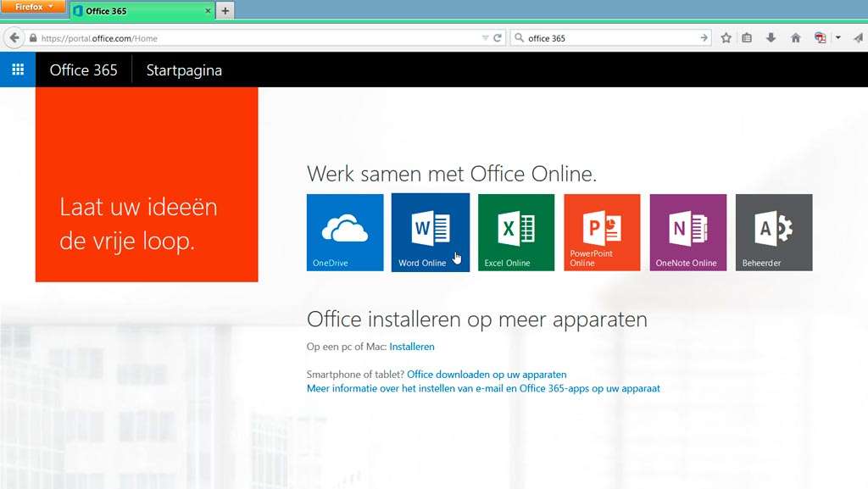The height and width of the screenshot is (489, 868).
Task: Open the Beheerder admin tile
Action: tap(774, 232)
